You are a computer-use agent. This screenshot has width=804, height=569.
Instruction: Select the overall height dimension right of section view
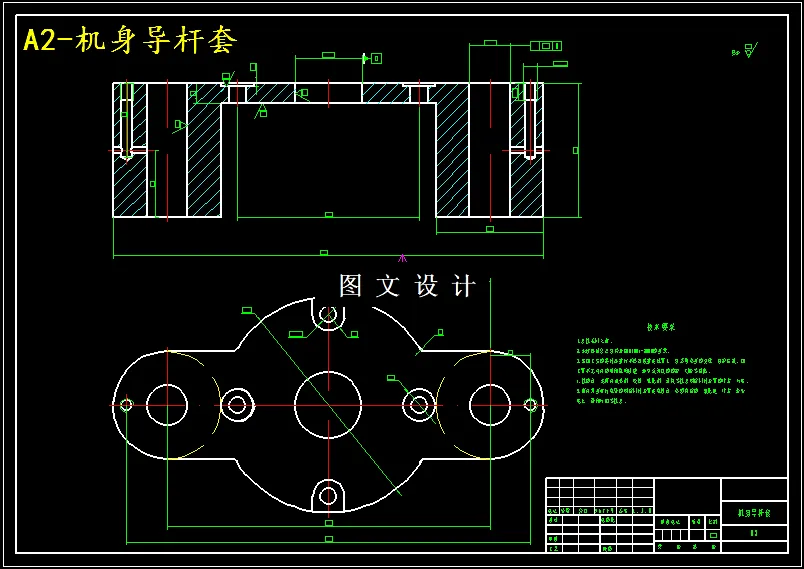click(x=576, y=150)
